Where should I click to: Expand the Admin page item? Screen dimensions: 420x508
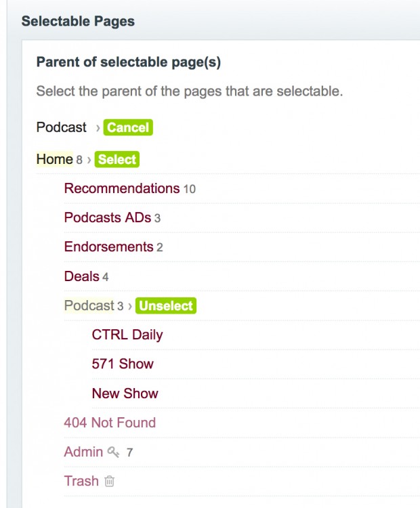point(83,452)
